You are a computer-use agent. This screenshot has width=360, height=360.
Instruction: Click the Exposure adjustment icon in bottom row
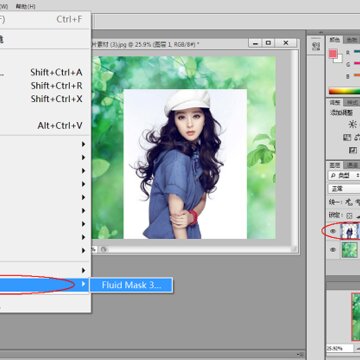tap(353, 150)
